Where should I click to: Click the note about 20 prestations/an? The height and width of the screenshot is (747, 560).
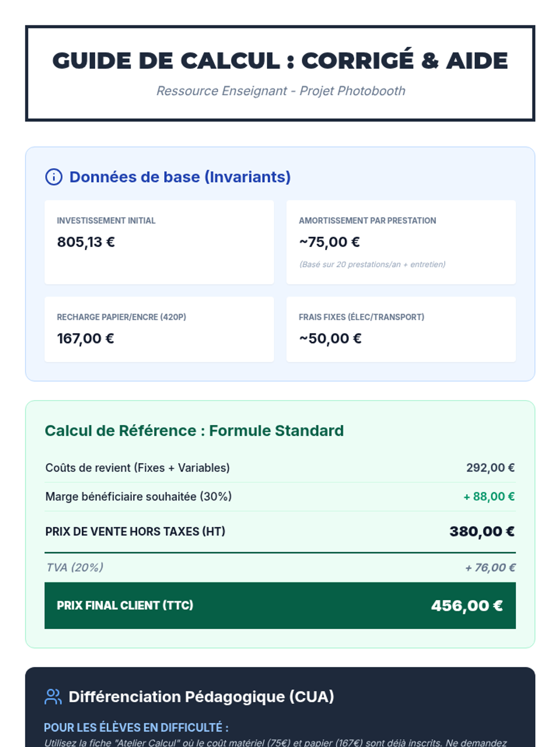(372, 264)
